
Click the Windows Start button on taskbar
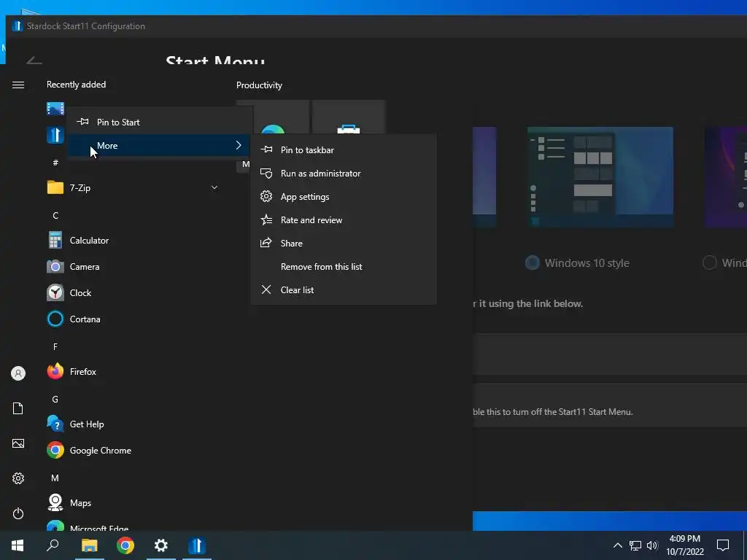(18, 545)
